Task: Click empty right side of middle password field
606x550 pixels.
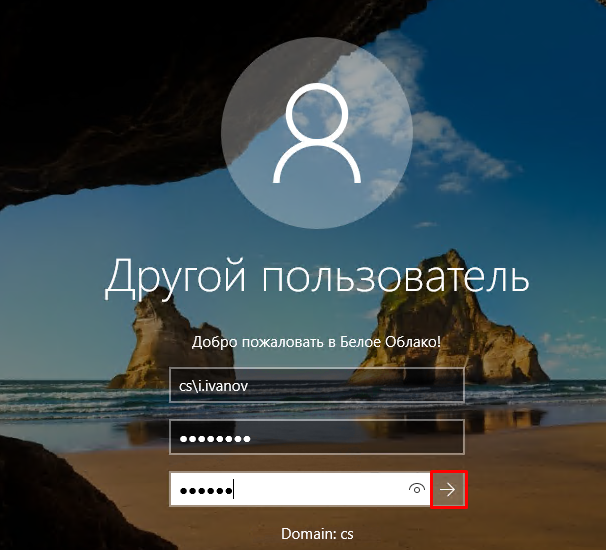Action: (x=380, y=438)
